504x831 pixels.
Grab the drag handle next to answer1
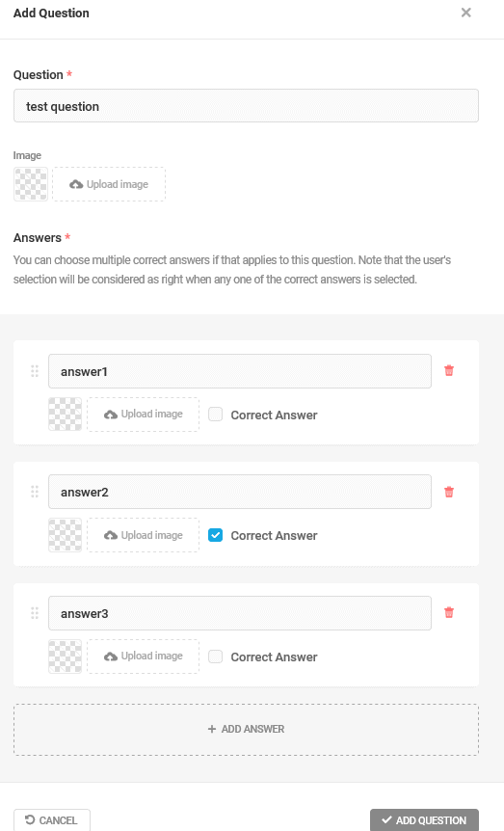35,371
